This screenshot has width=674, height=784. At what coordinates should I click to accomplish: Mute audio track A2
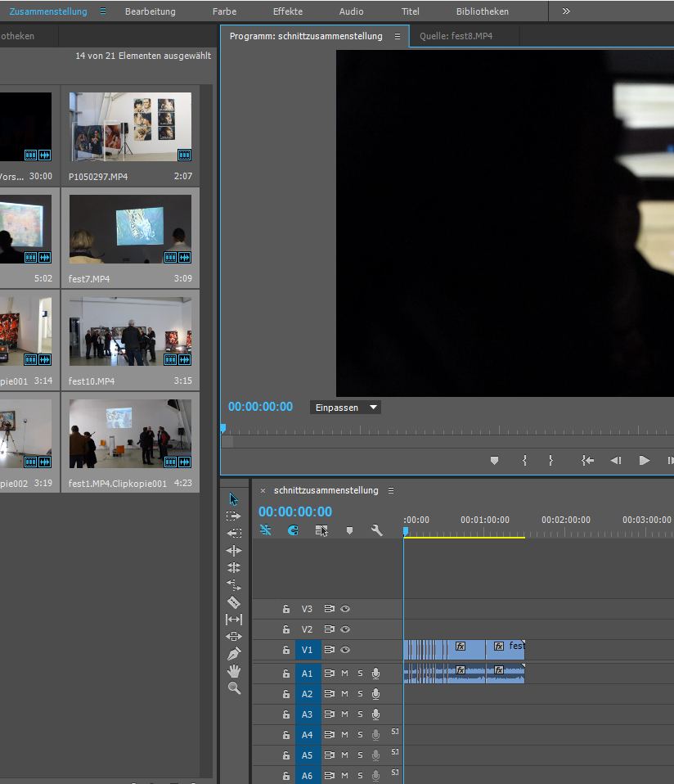click(344, 695)
